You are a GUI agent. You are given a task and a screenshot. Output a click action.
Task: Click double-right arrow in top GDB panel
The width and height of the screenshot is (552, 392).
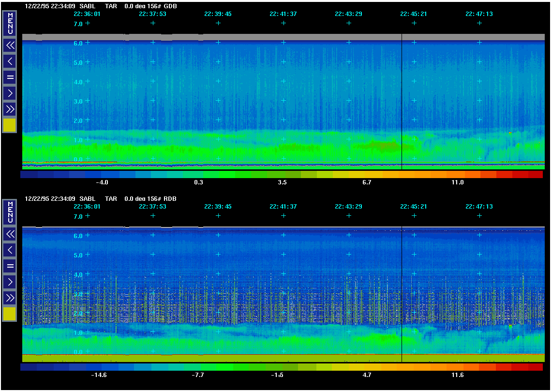10,109
